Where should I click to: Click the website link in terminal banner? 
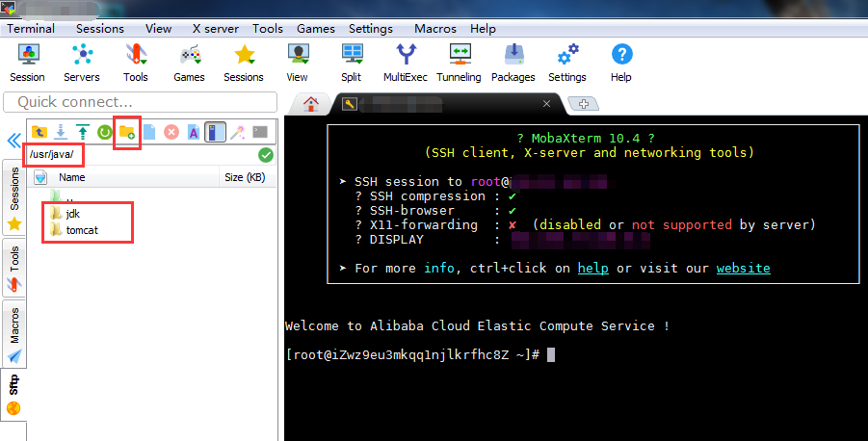743,268
